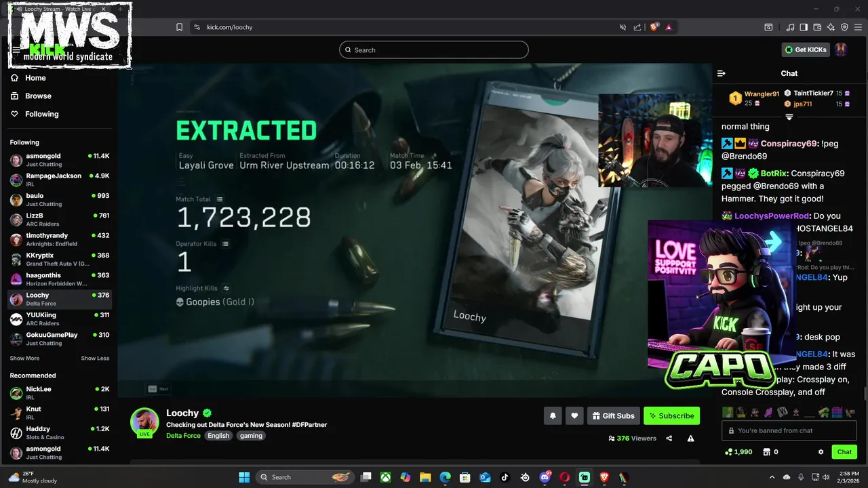The height and width of the screenshot is (488, 868).
Task: Toggle stream notifications with bell icon
Action: tap(553, 415)
